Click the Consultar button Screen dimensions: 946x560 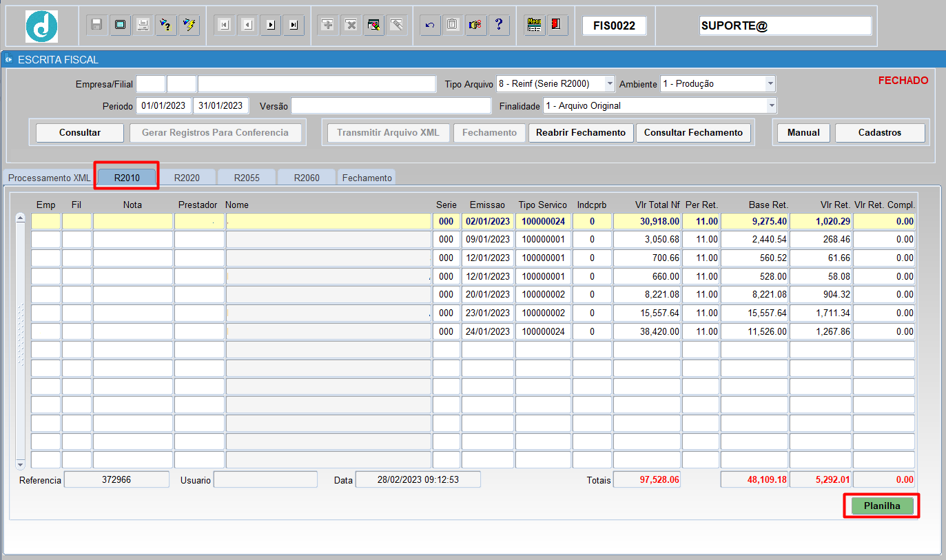[x=80, y=133]
